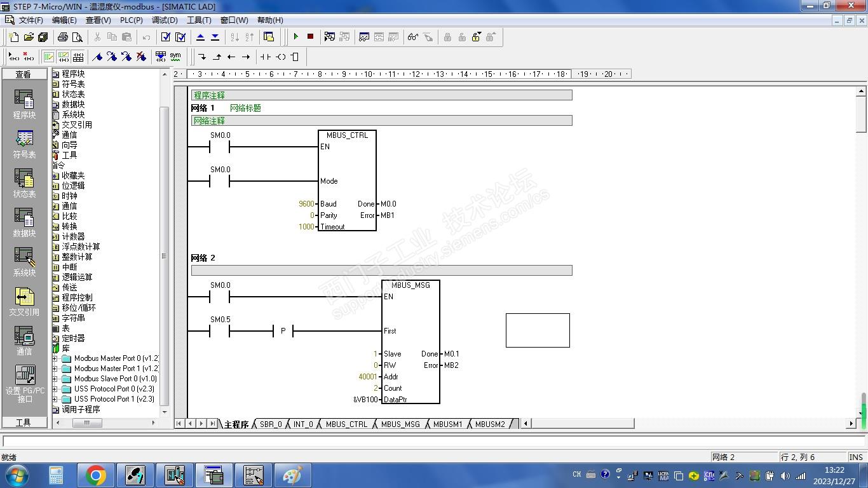Insert a coil element from the toolbar
This screenshot has height=488, width=868.
pyautogui.click(x=280, y=57)
